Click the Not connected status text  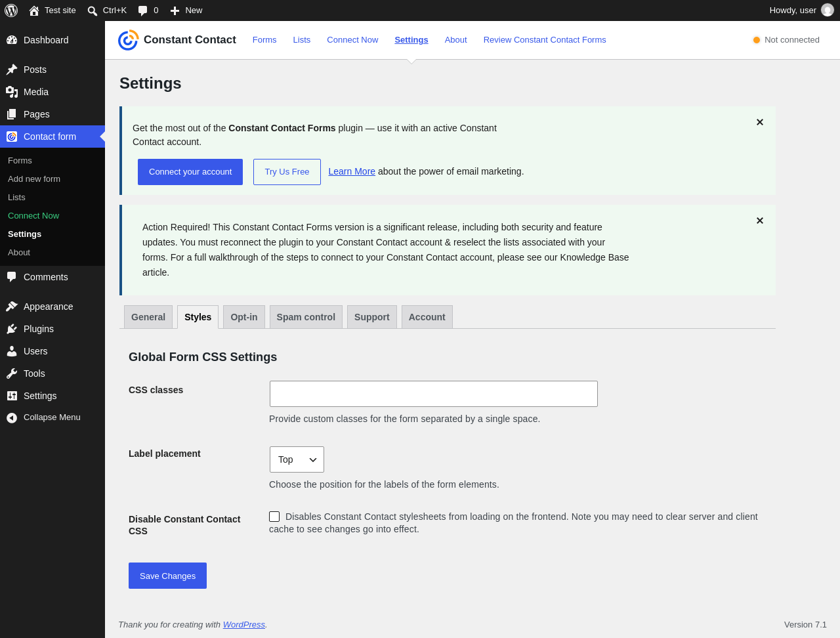792,40
